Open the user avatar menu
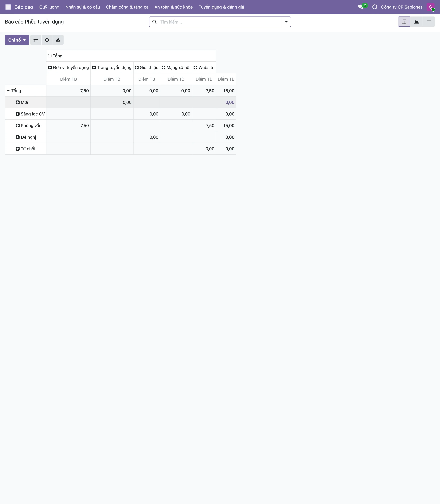440x504 pixels. coord(431,7)
